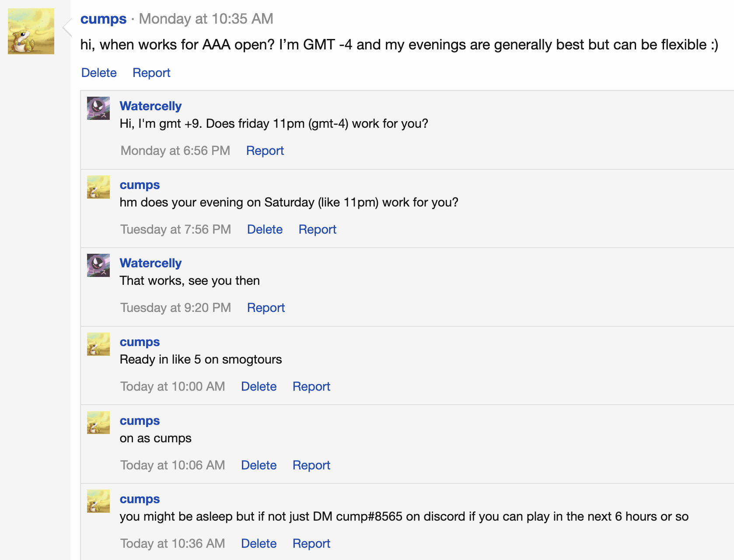Click cumps' avatar beside the smogtours comment

pyautogui.click(x=98, y=344)
